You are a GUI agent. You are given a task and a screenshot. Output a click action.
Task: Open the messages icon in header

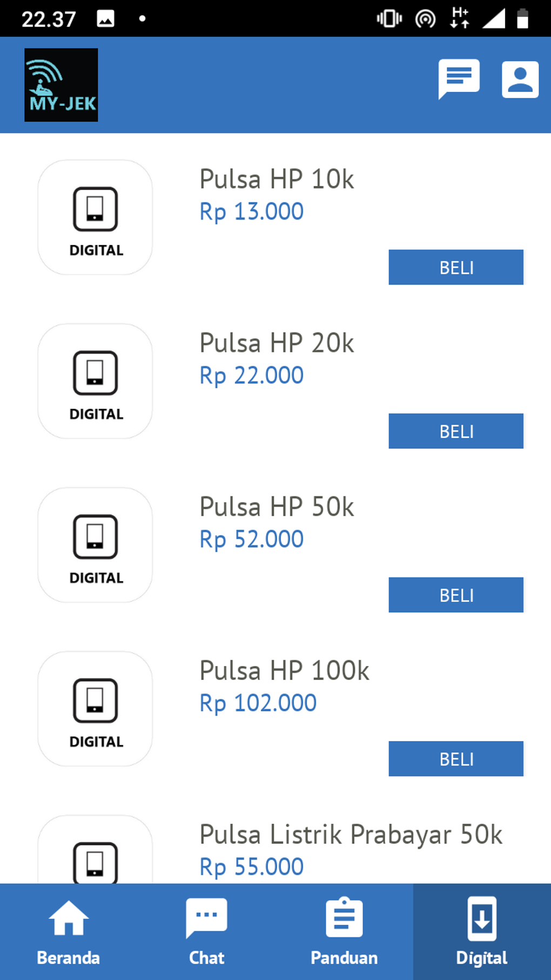click(x=459, y=78)
